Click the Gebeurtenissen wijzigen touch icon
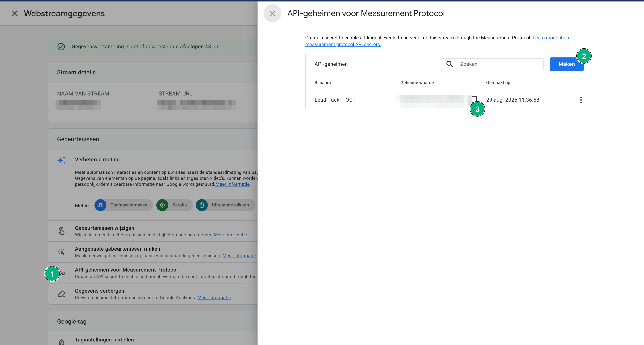Image resolution: width=644 pixels, height=345 pixels. [x=61, y=231]
